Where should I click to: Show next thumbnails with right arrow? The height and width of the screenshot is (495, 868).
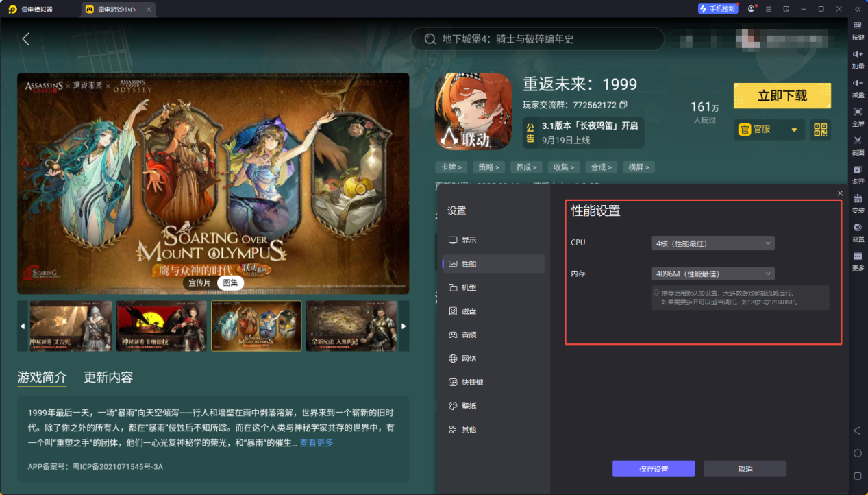point(404,326)
